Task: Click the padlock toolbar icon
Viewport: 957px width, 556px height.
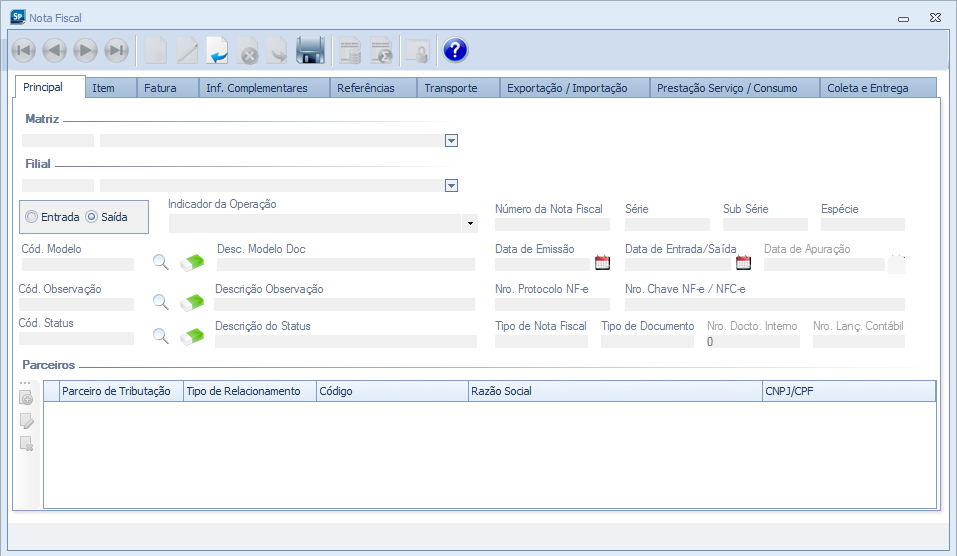Action: [x=418, y=52]
